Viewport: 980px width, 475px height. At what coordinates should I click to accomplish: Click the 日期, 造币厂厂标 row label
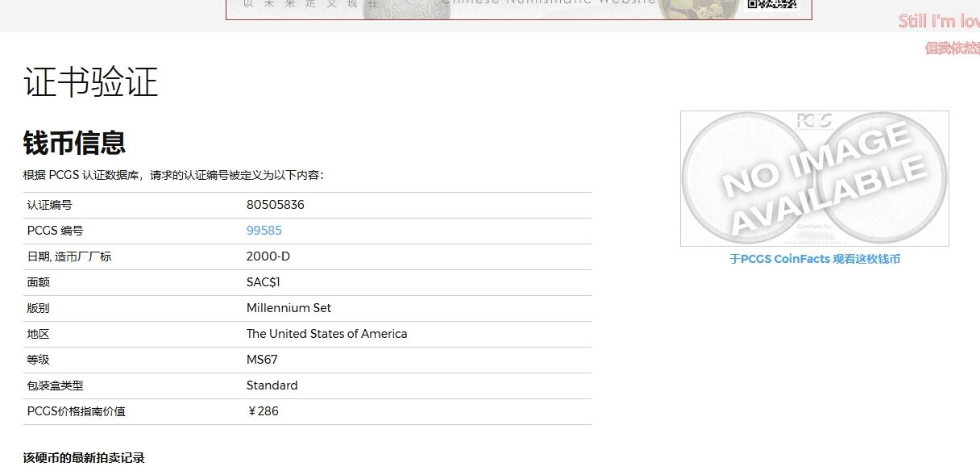click(69, 256)
